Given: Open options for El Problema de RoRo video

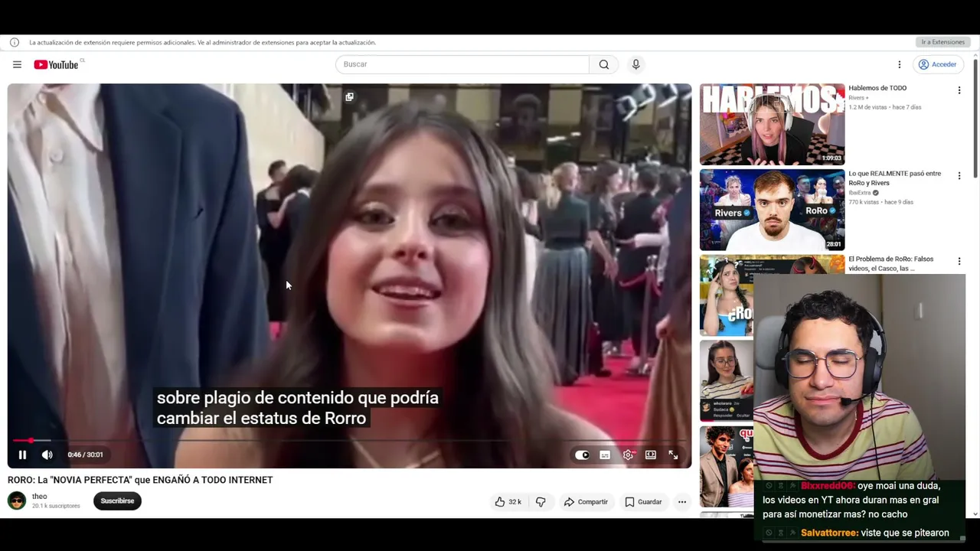Looking at the screenshot, I should 959,262.
